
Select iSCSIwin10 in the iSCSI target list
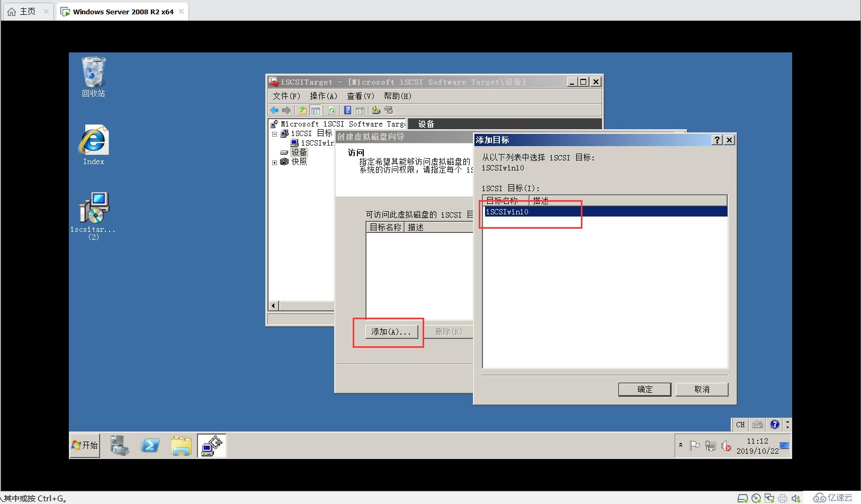click(606, 212)
